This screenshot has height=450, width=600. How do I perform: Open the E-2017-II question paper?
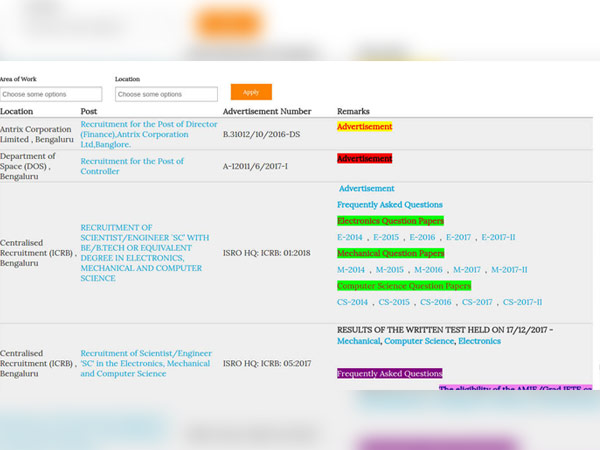[498, 237]
